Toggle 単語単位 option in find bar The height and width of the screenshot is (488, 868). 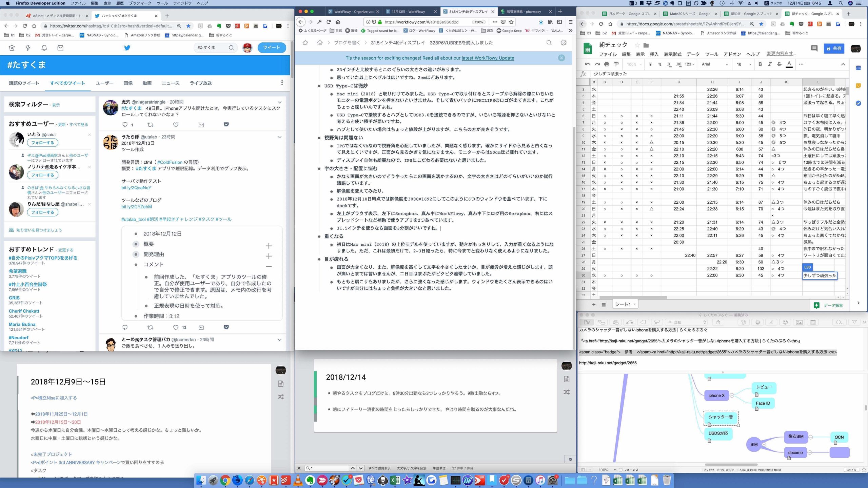(439, 468)
